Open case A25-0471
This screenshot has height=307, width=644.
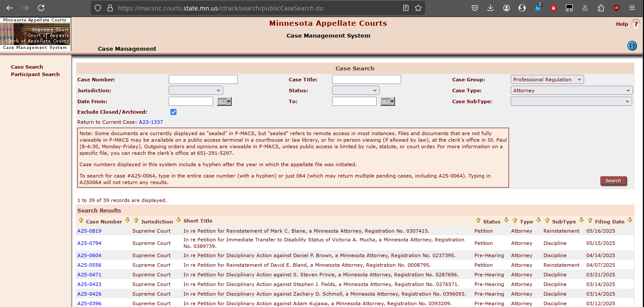click(x=89, y=275)
